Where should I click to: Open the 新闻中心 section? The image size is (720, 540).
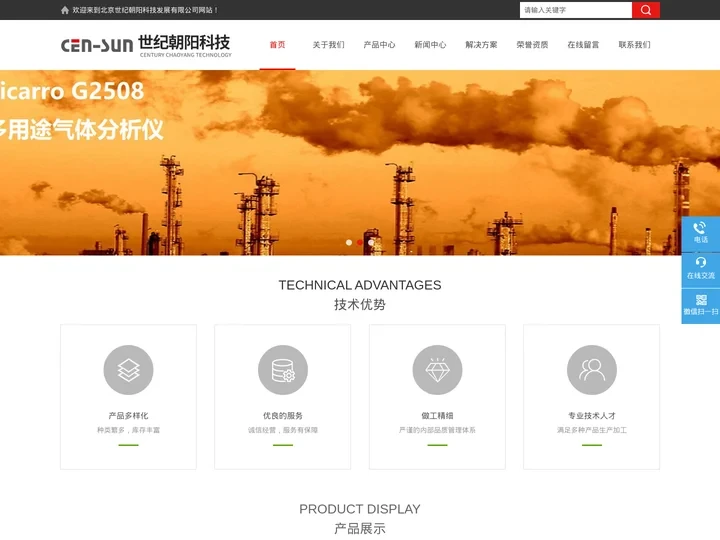430,45
